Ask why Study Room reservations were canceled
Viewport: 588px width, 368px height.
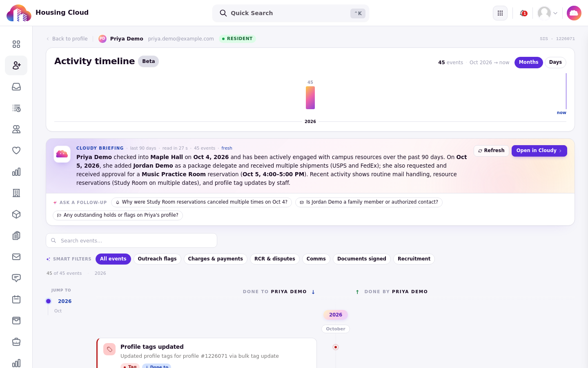(x=201, y=202)
